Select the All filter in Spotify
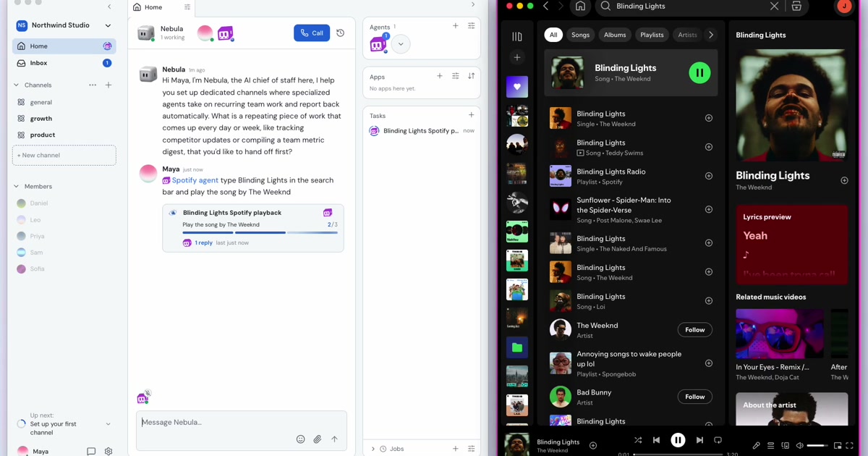The image size is (868, 456). point(553,35)
